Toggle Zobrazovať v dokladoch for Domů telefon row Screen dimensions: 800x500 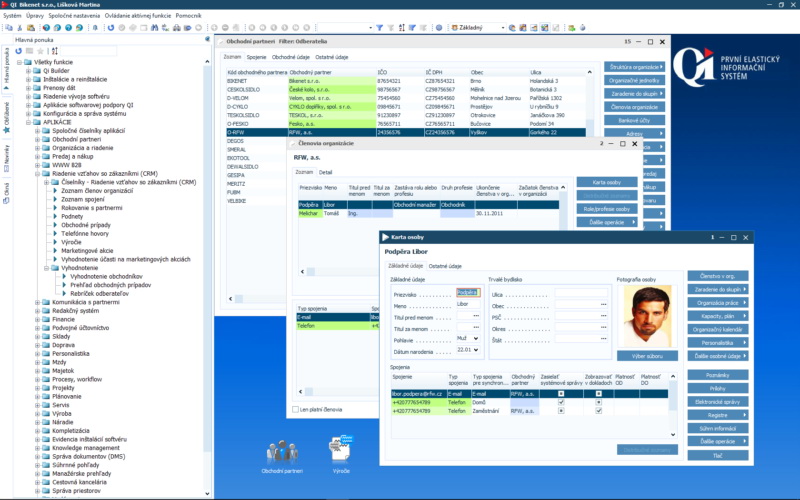pyautogui.click(x=598, y=402)
